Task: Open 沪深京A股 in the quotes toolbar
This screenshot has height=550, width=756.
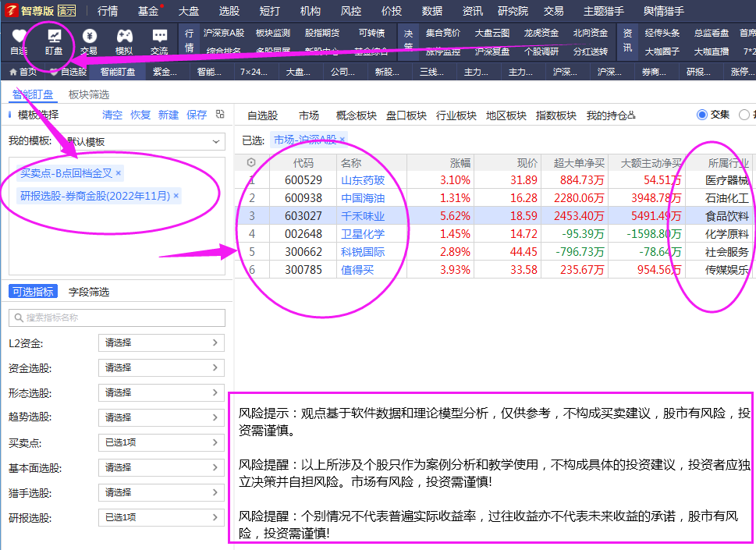Action: click(x=224, y=33)
